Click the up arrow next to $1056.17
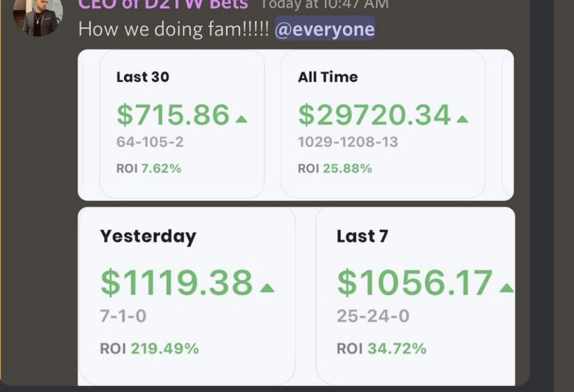The height and width of the screenshot is (392, 574). coord(506,288)
